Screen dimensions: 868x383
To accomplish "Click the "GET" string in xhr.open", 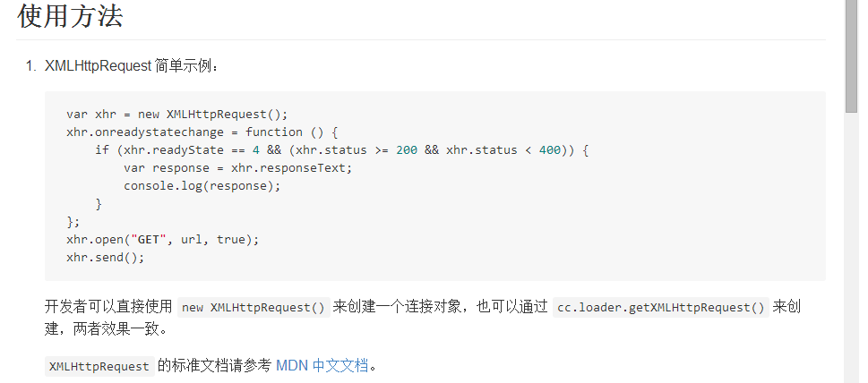I will pos(150,240).
